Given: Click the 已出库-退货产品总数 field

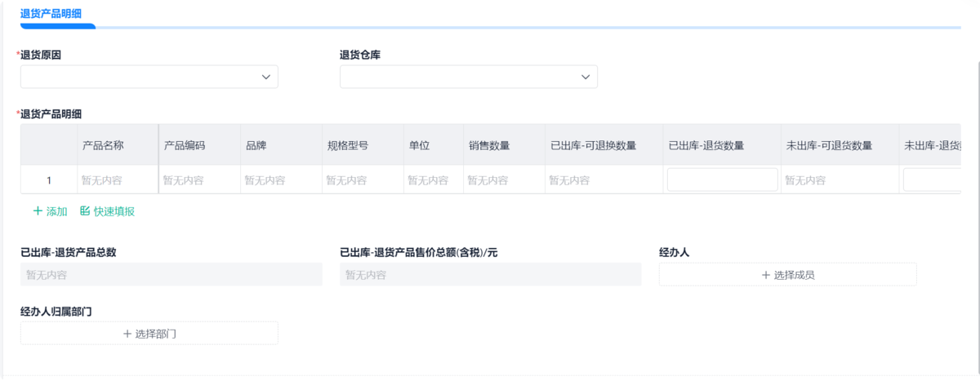Looking at the screenshot, I should click(171, 275).
